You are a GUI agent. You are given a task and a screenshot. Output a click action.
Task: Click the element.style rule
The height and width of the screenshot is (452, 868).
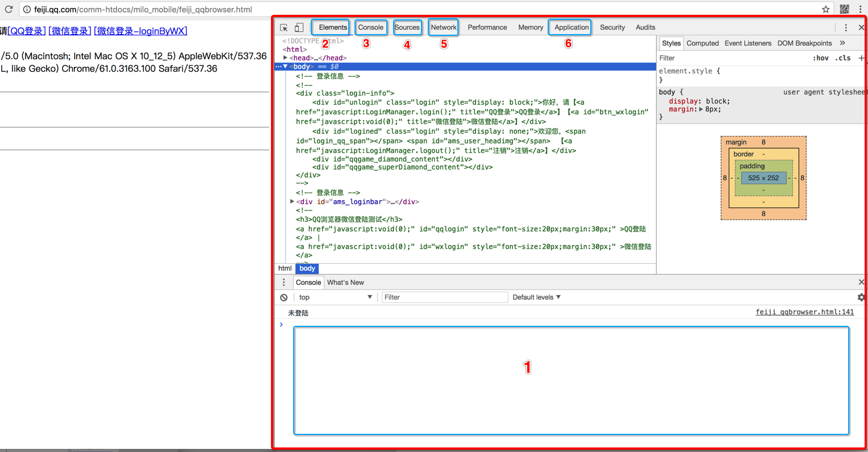690,71
